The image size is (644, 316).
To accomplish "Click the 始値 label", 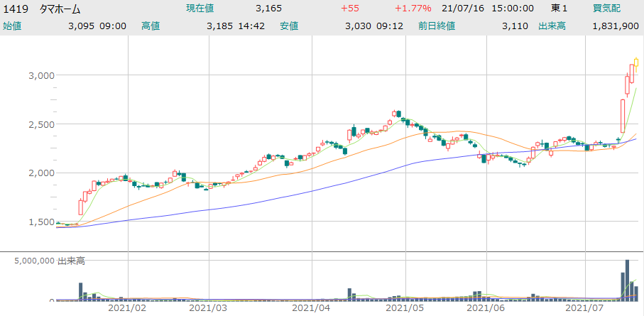I will click(x=12, y=26).
